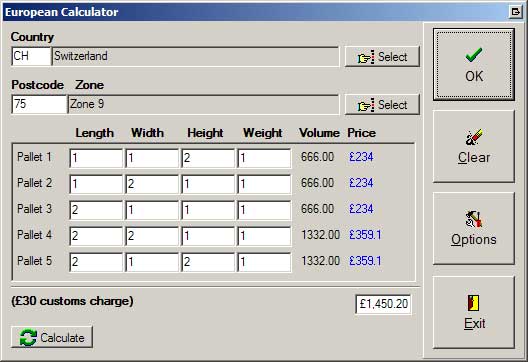Click Pallet 5 volume 1332.00
The height and width of the screenshot is (362, 528).
point(321,261)
